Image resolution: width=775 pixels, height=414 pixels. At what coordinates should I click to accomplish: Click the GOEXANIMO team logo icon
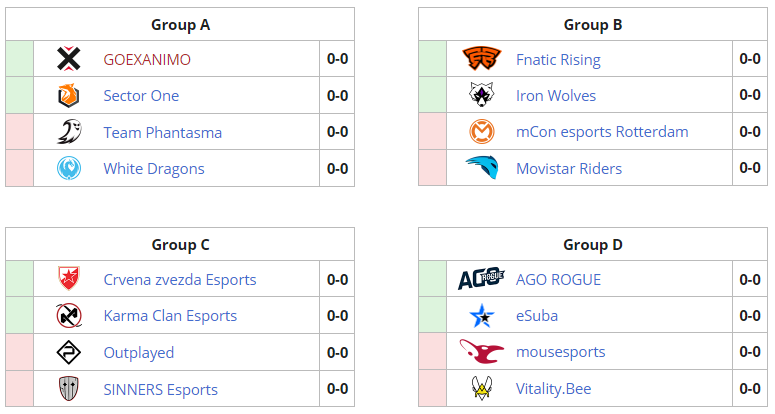point(68,60)
